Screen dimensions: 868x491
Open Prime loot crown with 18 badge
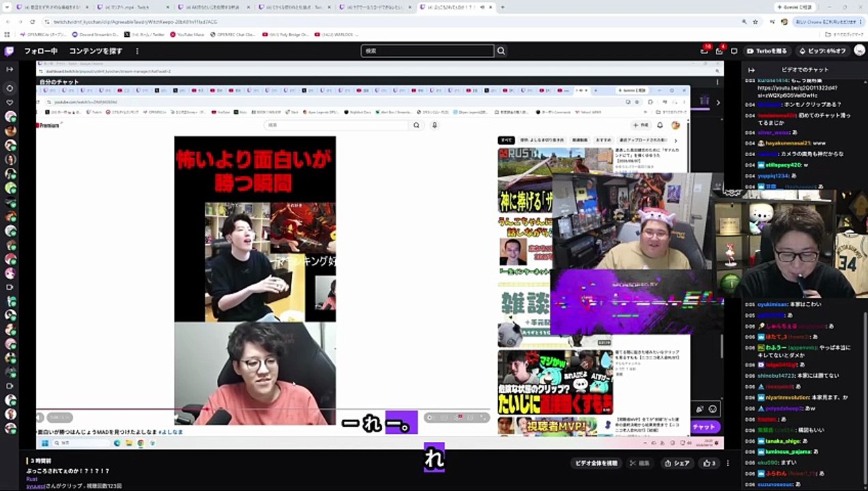(x=704, y=51)
